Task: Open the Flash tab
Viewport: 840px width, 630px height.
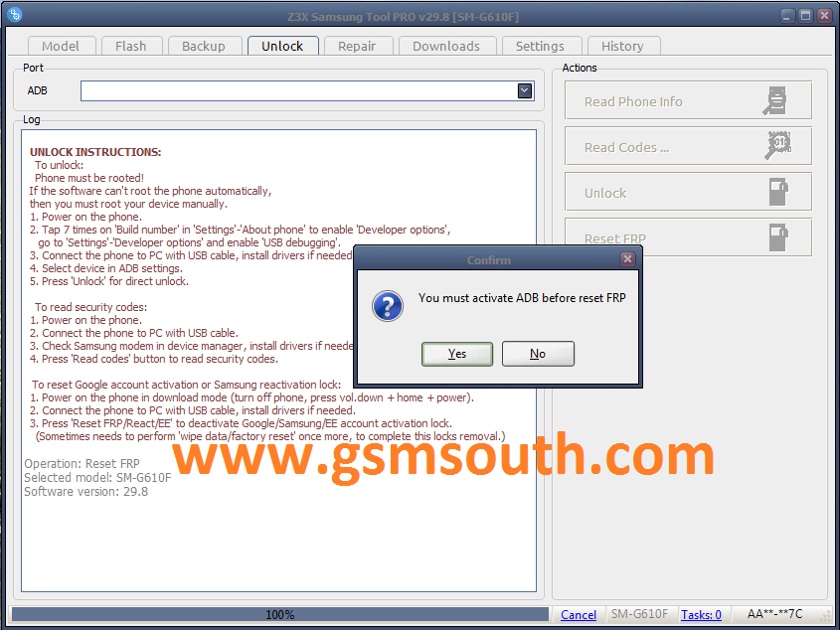Action: click(130, 46)
